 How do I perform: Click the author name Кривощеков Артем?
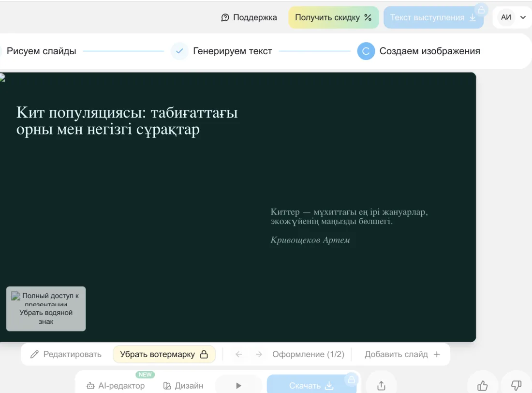310,240
